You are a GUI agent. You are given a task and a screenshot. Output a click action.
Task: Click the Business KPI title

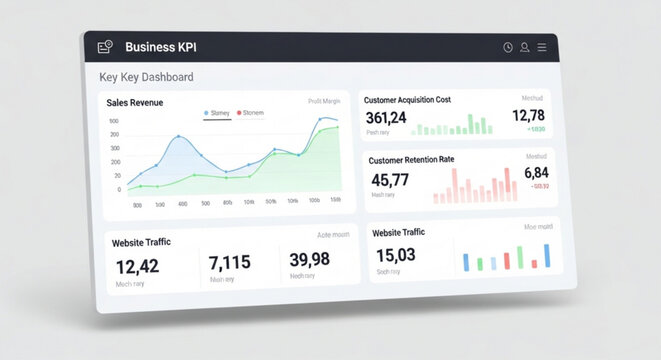pos(161,47)
